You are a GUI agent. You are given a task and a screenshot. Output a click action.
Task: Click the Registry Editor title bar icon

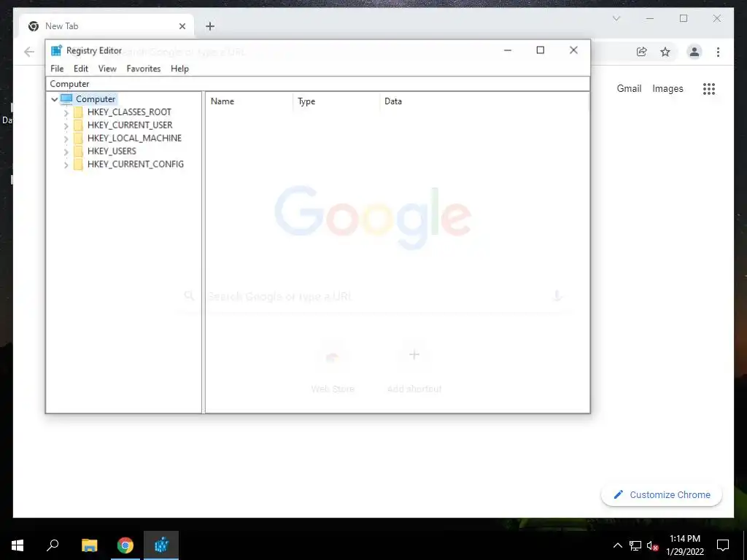[x=56, y=50]
